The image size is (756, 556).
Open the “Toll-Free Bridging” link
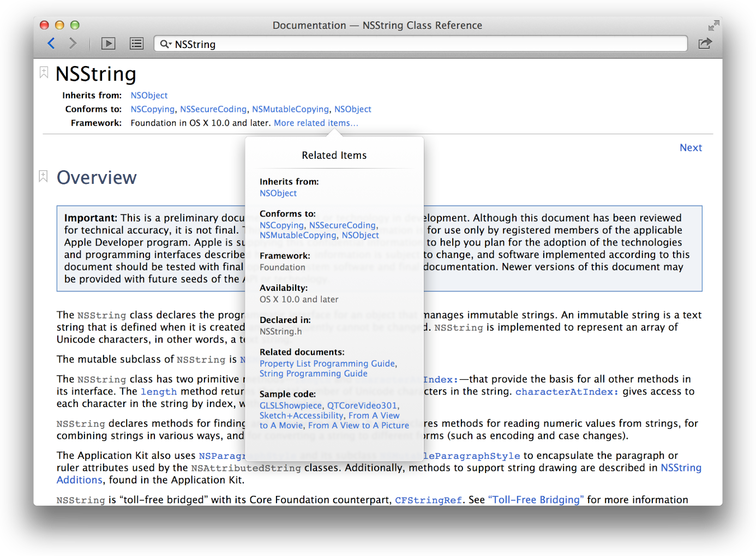pos(536,500)
